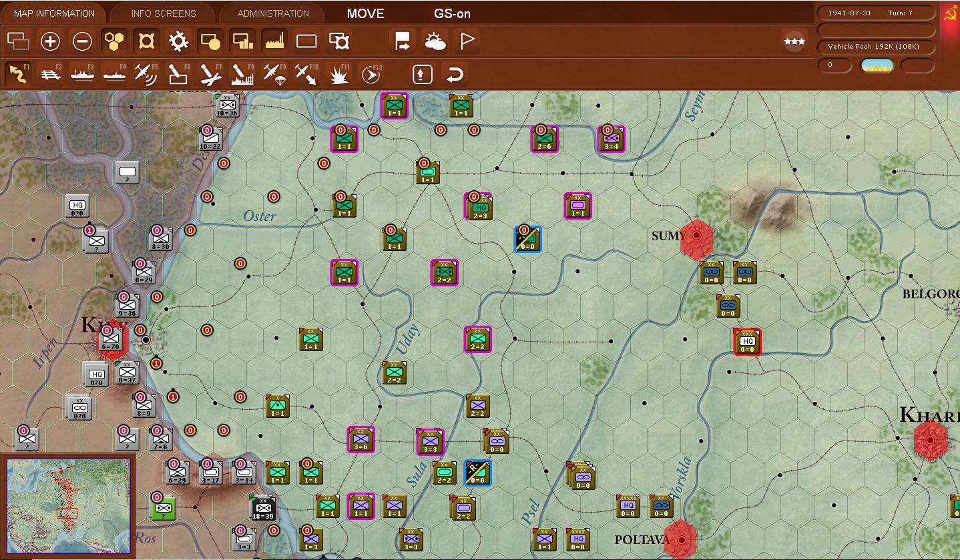Image resolution: width=960 pixels, height=560 pixels.
Task: Select F11 explosion mode icon
Action: (x=339, y=73)
